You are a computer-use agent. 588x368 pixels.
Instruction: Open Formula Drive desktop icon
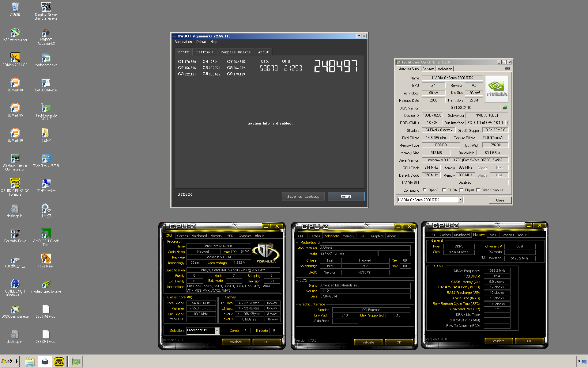tap(15, 236)
